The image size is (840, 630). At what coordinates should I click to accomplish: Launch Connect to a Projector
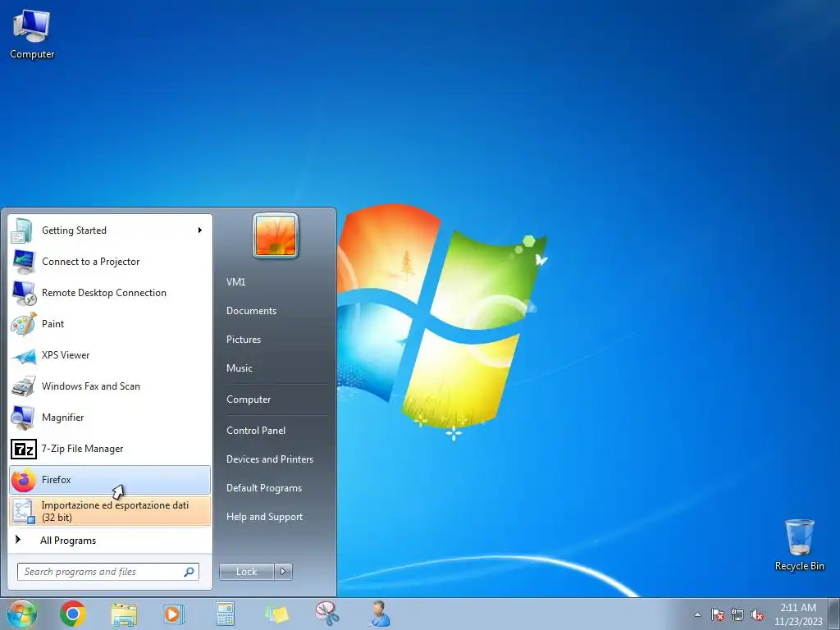point(110,262)
